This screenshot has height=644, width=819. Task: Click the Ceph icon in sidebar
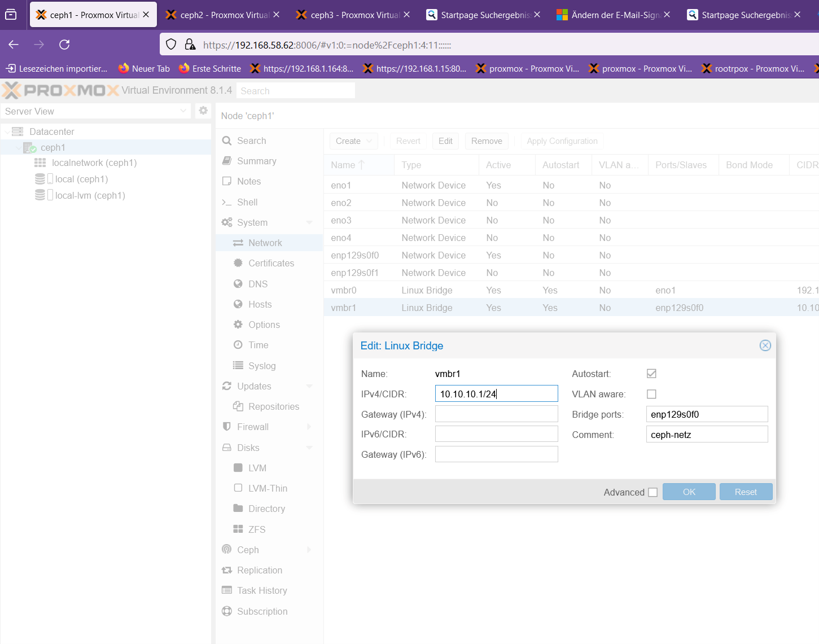pos(227,550)
